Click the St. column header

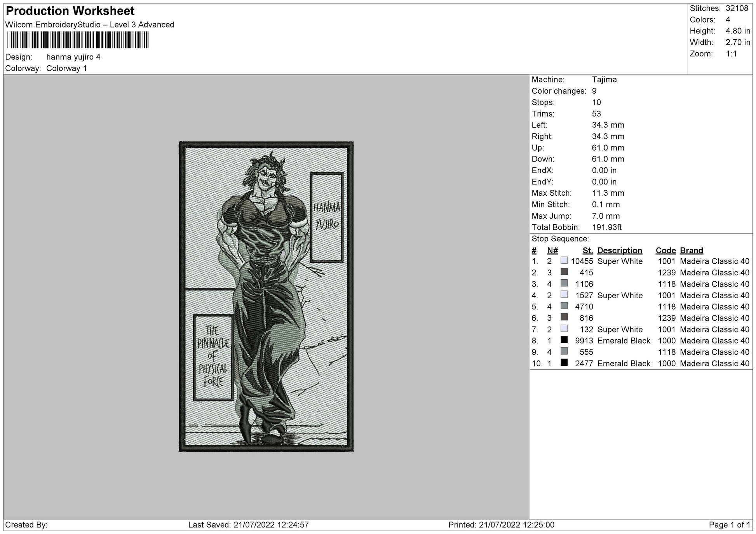[587, 250]
